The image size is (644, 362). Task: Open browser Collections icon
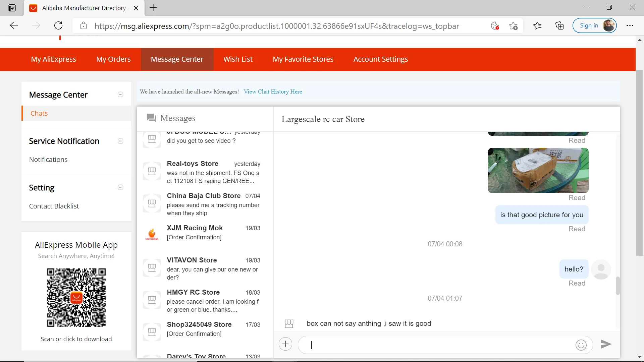[x=559, y=26]
